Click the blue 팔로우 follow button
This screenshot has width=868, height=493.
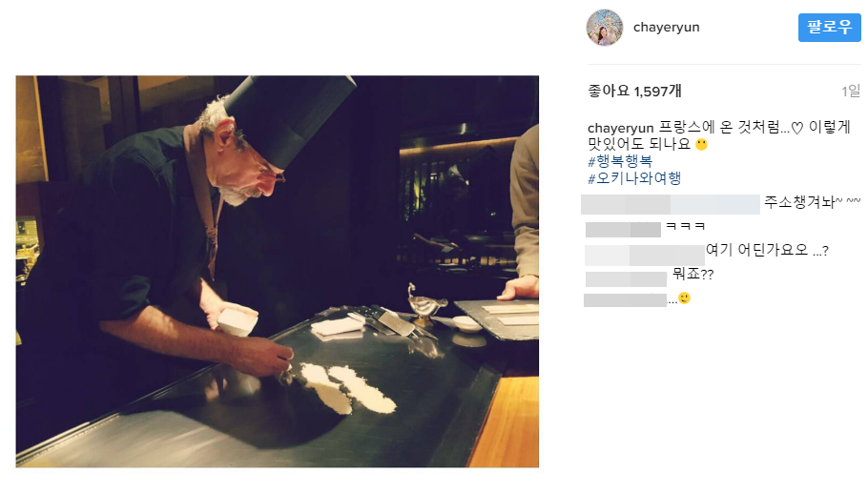tap(829, 27)
